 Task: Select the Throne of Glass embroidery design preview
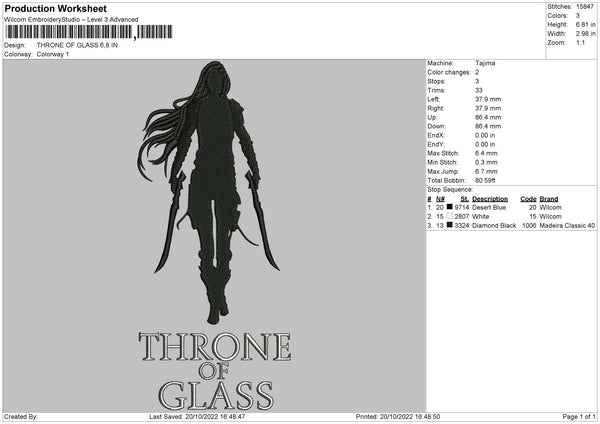214,236
